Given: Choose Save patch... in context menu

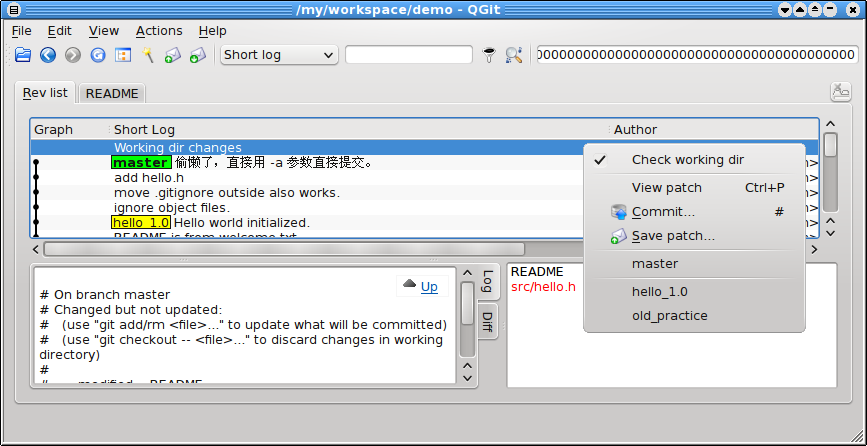Looking at the screenshot, I should point(694,236).
